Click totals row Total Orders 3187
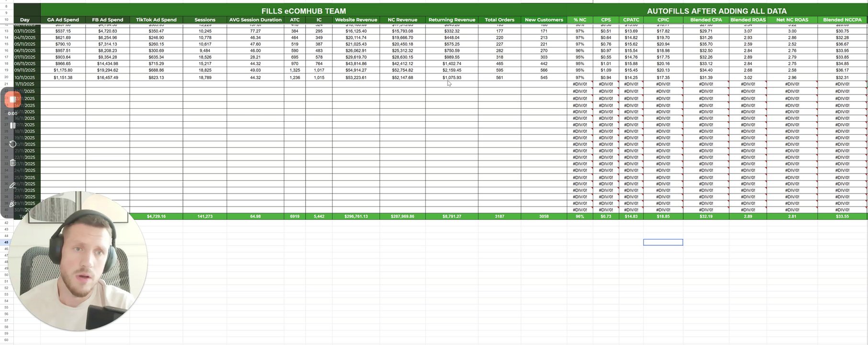Screen dimensions: 868x345 click(499, 216)
